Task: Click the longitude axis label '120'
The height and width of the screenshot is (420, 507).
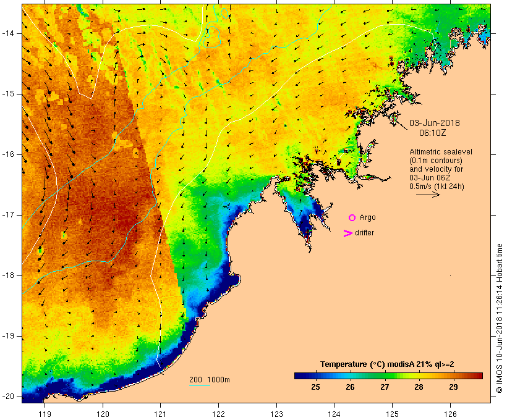Action: [103, 414]
